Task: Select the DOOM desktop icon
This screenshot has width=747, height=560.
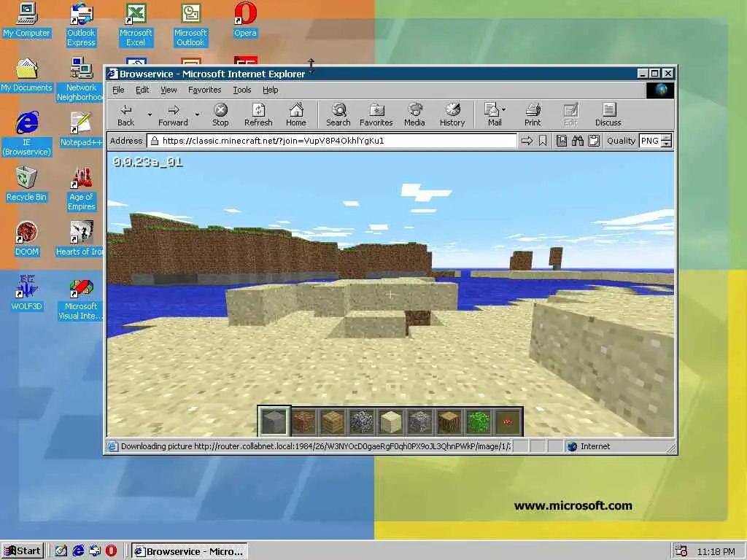Action: [27, 239]
